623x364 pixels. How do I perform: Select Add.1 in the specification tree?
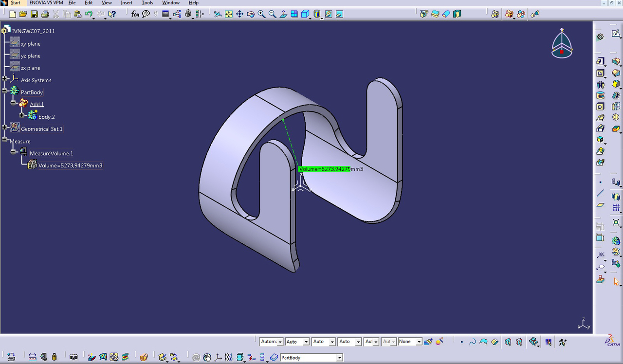pyautogui.click(x=37, y=105)
